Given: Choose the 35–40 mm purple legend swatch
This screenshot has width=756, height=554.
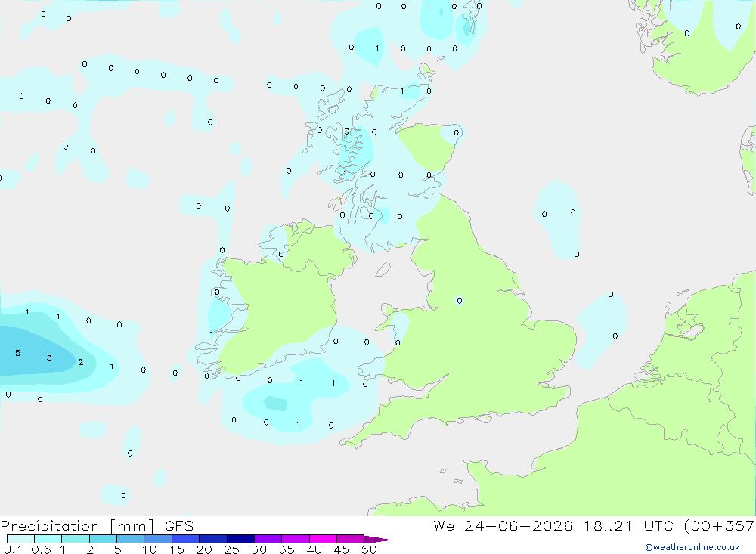Looking at the screenshot, I should [x=295, y=539].
